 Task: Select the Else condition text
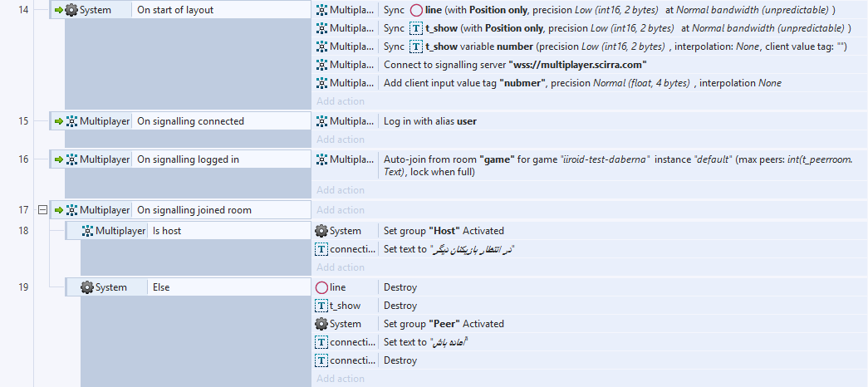[x=161, y=287]
